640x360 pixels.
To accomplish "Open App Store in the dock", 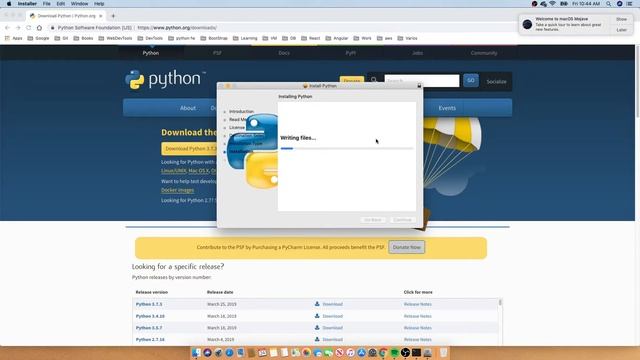I will pyautogui.click(x=362, y=352).
